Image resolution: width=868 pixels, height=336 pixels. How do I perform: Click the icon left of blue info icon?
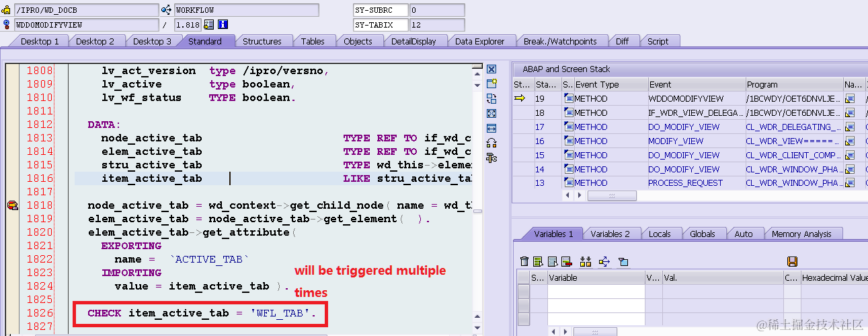208,25
